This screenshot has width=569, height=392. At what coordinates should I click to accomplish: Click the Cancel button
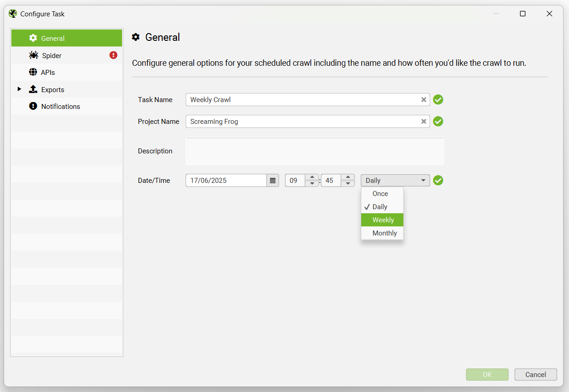pos(535,374)
